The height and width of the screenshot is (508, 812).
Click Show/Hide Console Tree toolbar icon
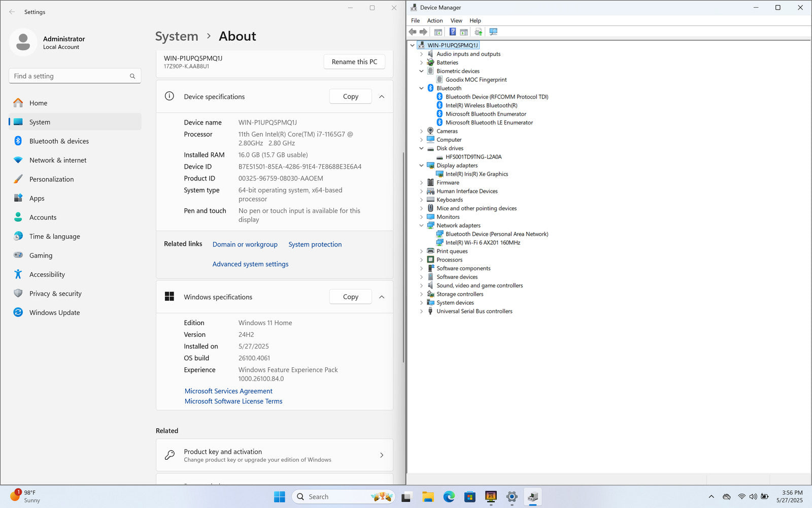coord(438,32)
